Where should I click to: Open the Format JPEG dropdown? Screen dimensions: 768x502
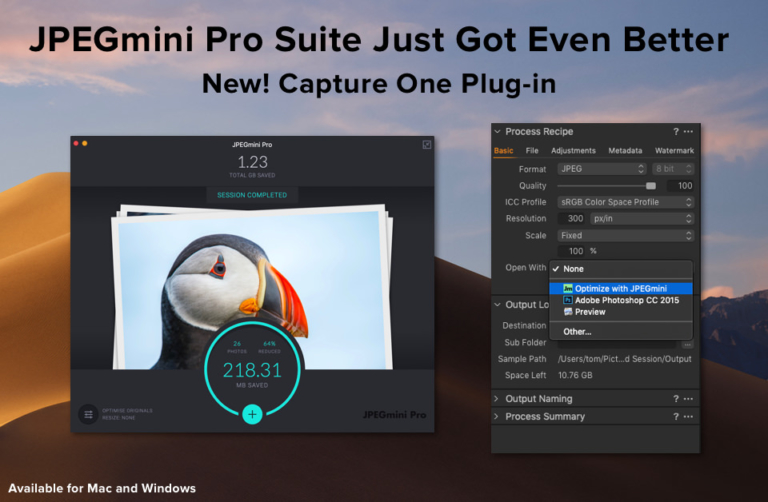[x=602, y=169]
